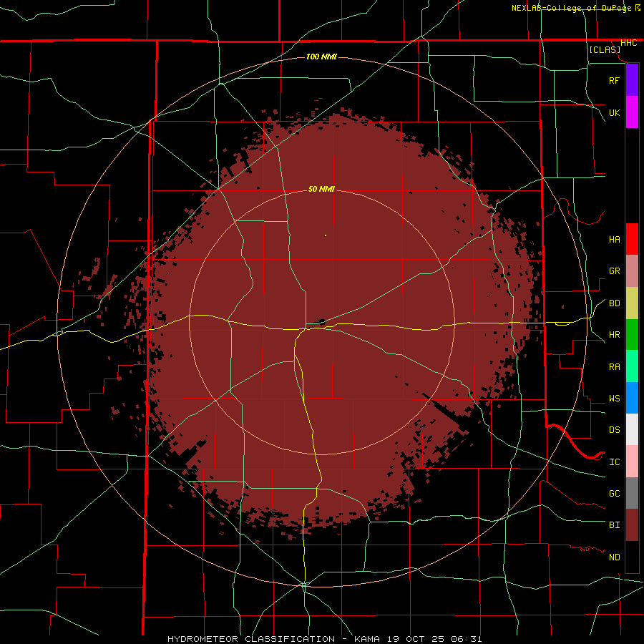Click the RA light green legend swatch
644x644 pixels.
click(x=632, y=366)
